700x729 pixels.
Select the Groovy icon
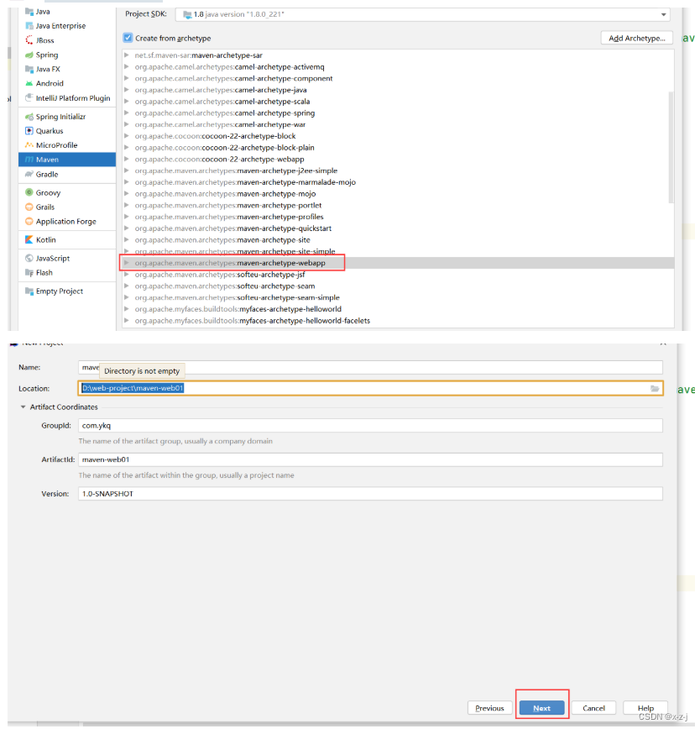[29, 192]
